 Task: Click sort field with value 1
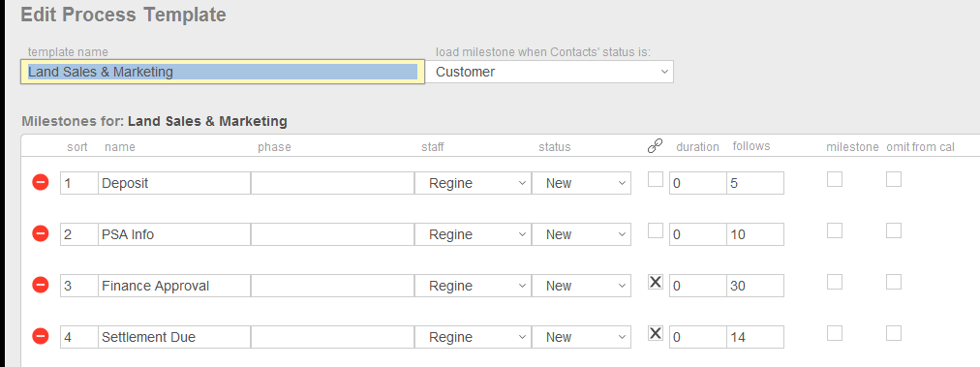(79, 183)
